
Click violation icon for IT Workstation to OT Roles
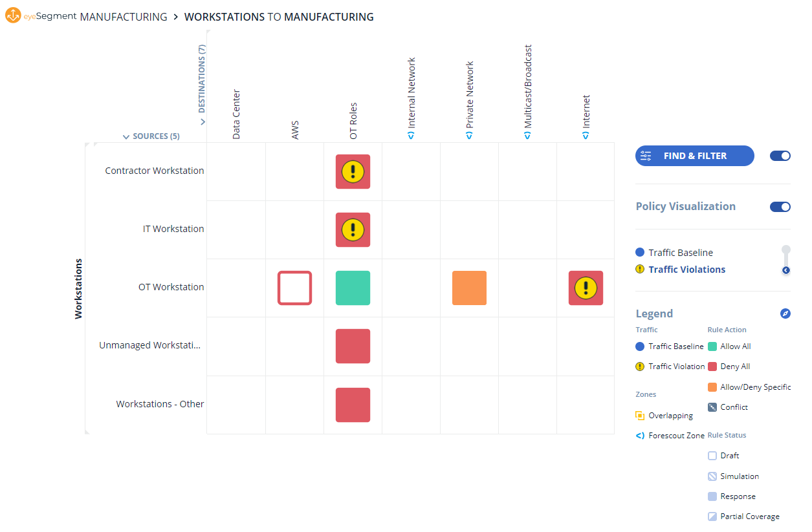[x=353, y=229]
